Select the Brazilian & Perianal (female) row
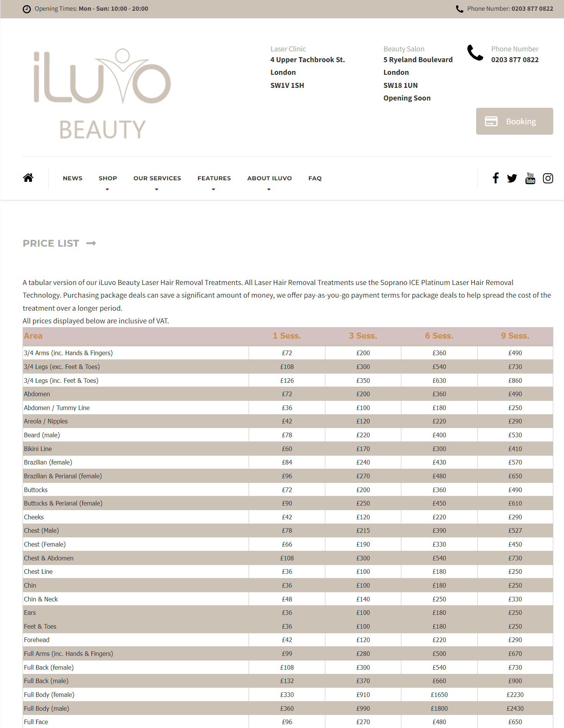The height and width of the screenshot is (728, 564). pos(288,476)
